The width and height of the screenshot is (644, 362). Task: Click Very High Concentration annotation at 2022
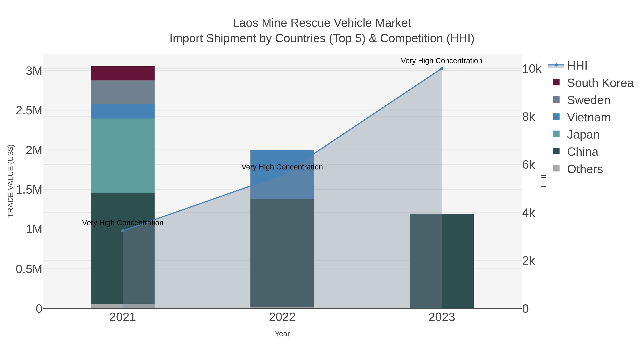coord(282,167)
